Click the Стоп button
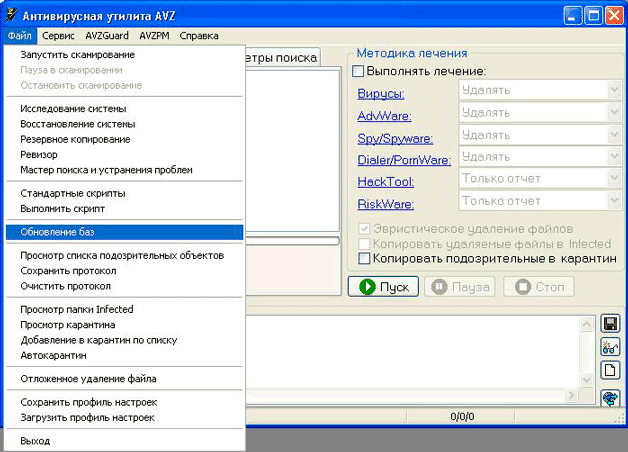Image resolution: width=628 pixels, height=452 pixels. click(539, 287)
